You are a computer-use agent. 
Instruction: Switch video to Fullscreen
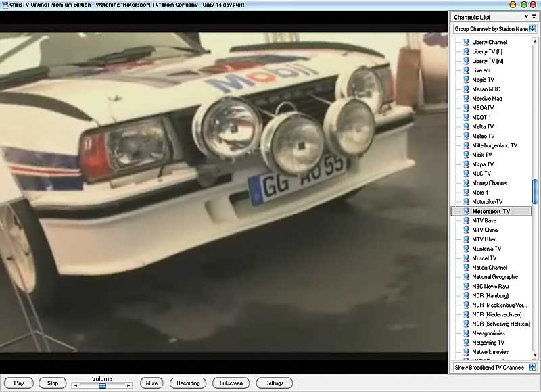(x=231, y=383)
